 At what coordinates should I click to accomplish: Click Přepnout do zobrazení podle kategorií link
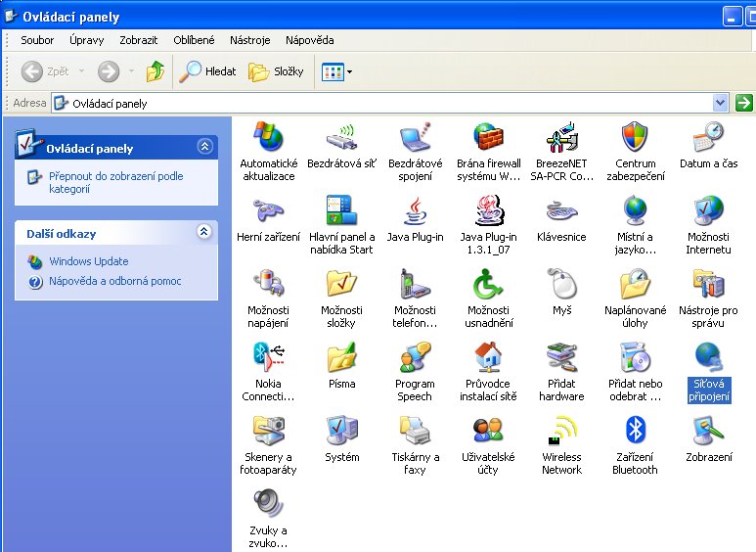(x=115, y=183)
